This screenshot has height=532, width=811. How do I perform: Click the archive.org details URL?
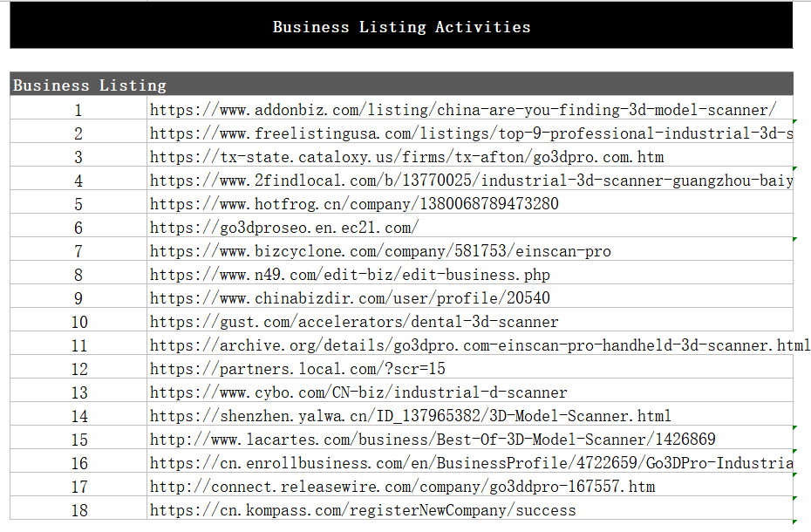click(x=480, y=345)
